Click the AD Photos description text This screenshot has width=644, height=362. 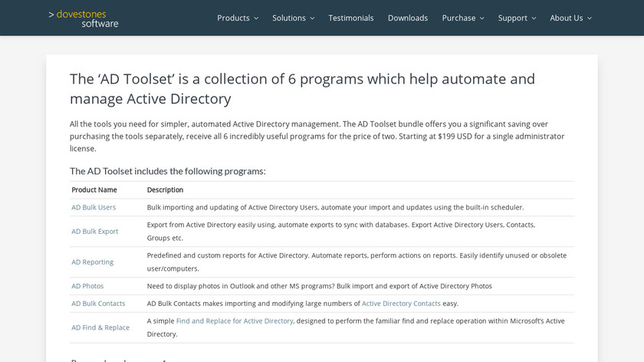pyautogui.click(x=320, y=286)
